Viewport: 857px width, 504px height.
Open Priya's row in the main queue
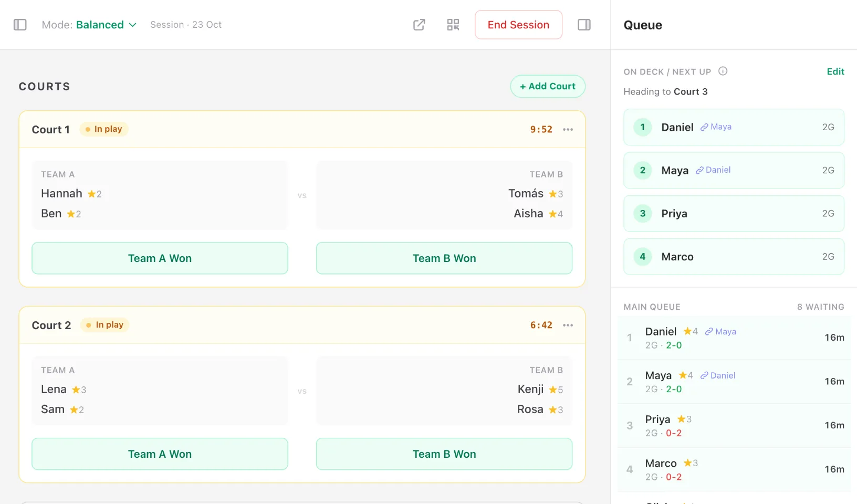(x=734, y=426)
